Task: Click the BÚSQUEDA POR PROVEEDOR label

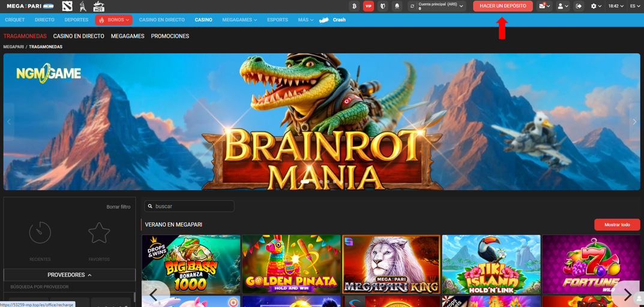Action: (40, 287)
